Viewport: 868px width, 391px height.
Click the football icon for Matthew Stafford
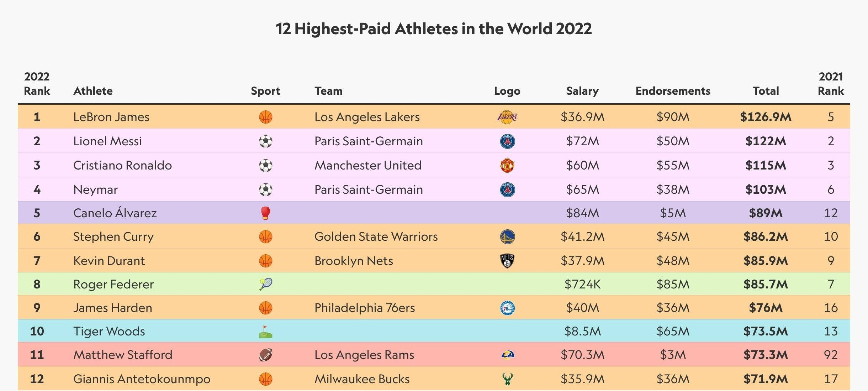pos(265,355)
